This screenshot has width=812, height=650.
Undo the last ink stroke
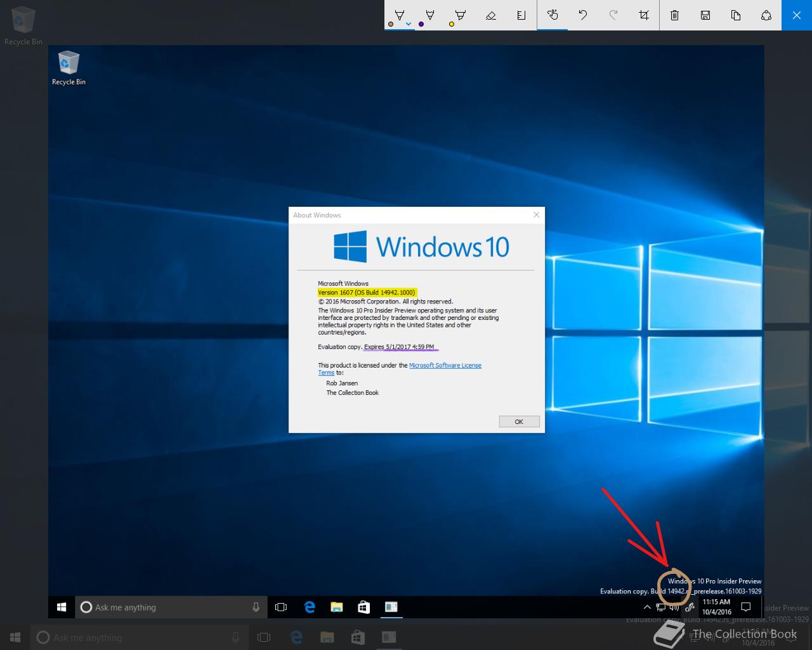[x=583, y=15]
